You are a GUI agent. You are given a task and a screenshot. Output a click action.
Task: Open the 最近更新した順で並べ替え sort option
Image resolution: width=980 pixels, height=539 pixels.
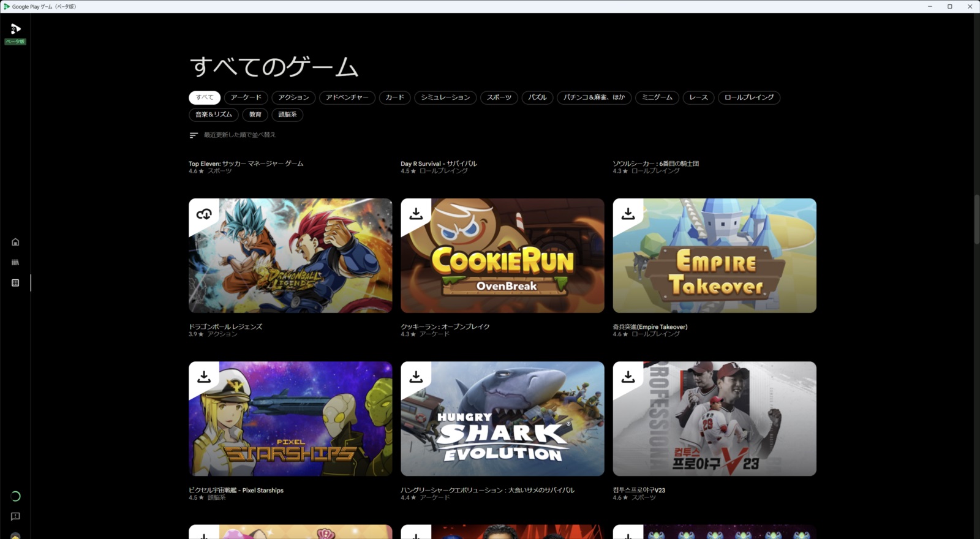(x=239, y=135)
